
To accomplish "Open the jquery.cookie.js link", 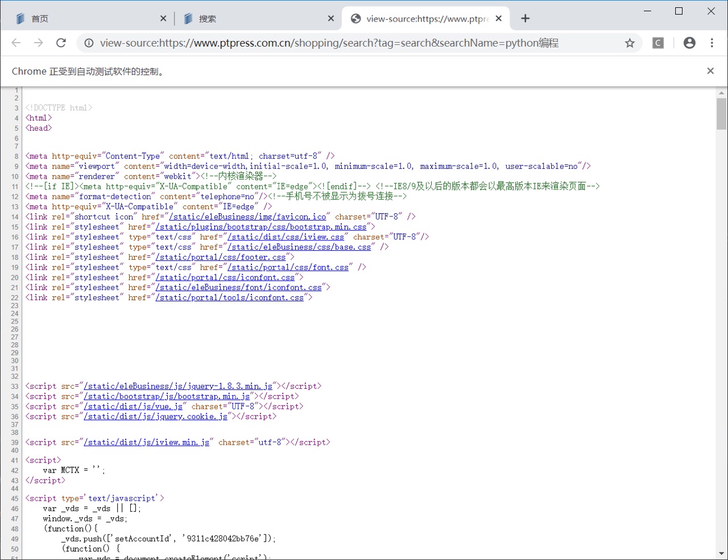I will (155, 417).
